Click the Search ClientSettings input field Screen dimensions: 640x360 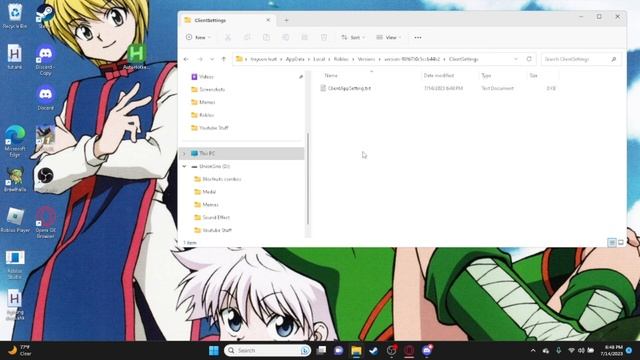581,59
